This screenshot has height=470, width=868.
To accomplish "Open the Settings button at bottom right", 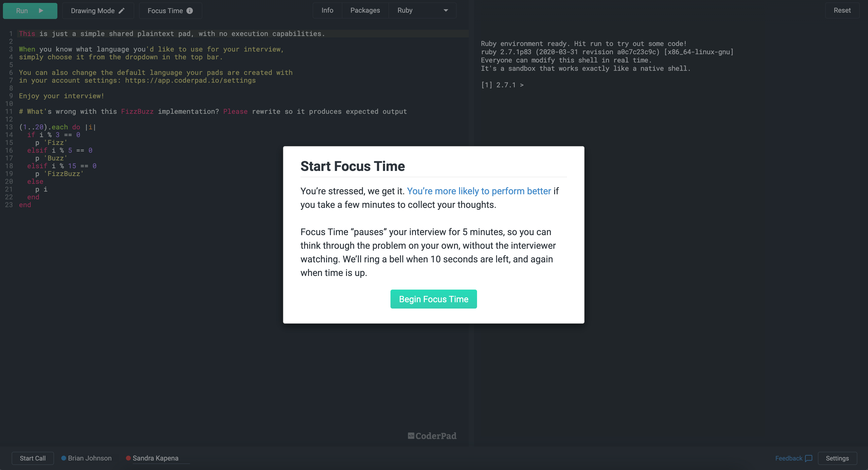I will coord(837,458).
